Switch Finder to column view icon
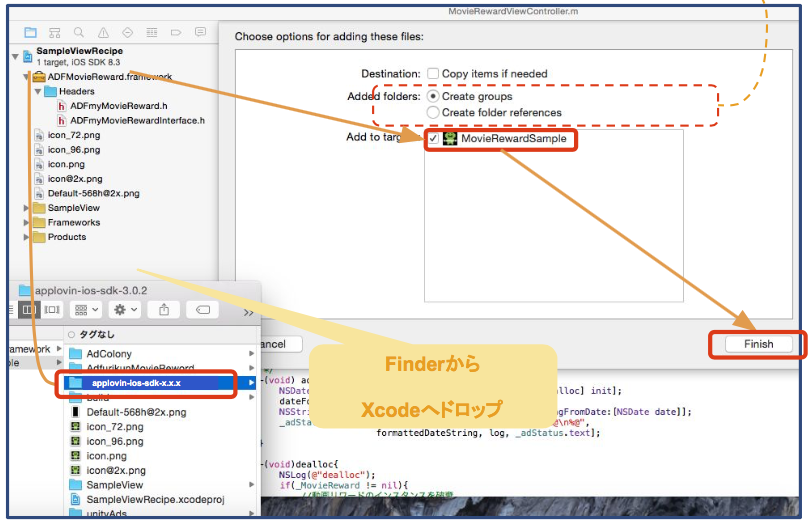This screenshot has width=810, height=522. tap(28, 310)
